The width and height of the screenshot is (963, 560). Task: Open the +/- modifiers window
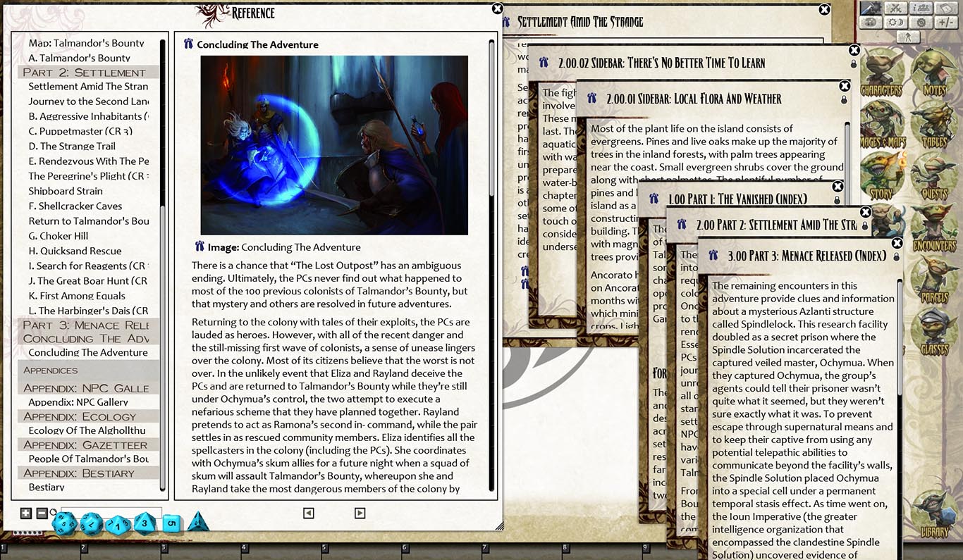[x=945, y=22]
